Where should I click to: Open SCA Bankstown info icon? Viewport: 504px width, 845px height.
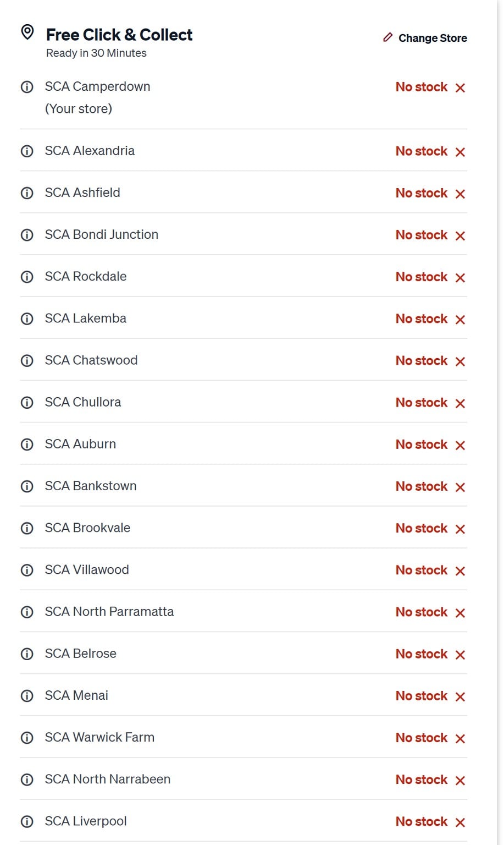point(27,486)
